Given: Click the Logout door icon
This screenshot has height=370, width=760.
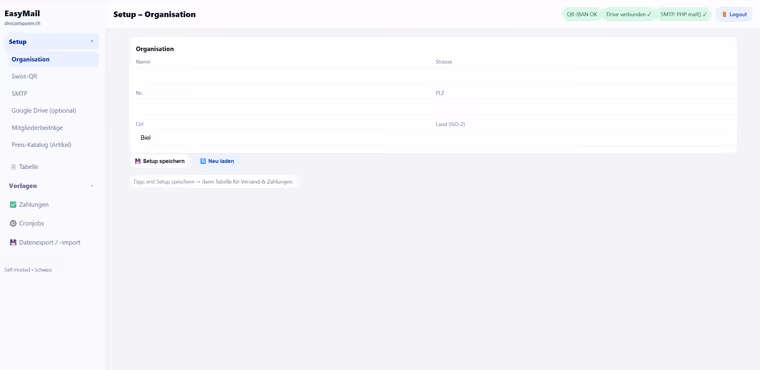Looking at the screenshot, I should click(x=724, y=15).
